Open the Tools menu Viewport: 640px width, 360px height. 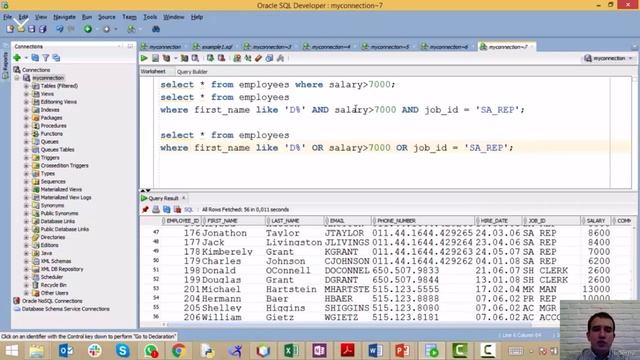pyautogui.click(x=150, y=17)
